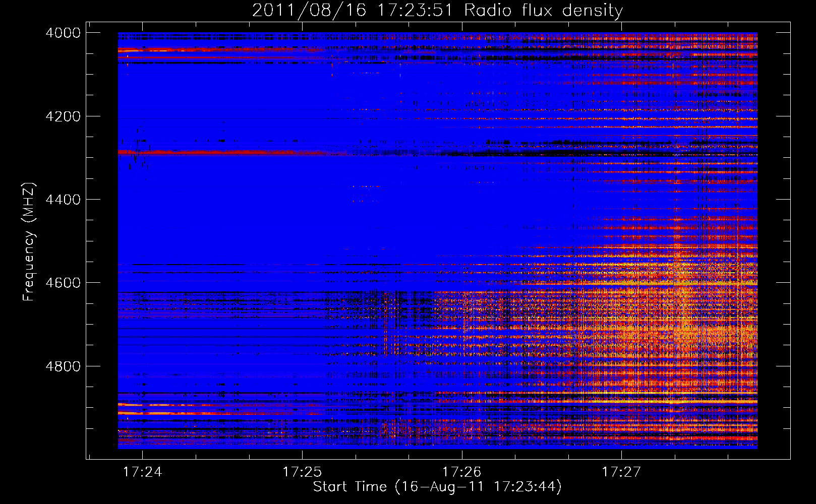The height and width of the screenshot is (504, 816).
Task: Select the 4600 frequency axis label
Action: [63, 283]
